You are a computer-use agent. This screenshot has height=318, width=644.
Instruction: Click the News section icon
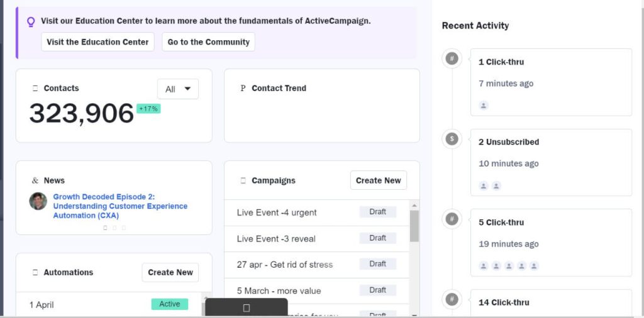[x=35, y=180]
